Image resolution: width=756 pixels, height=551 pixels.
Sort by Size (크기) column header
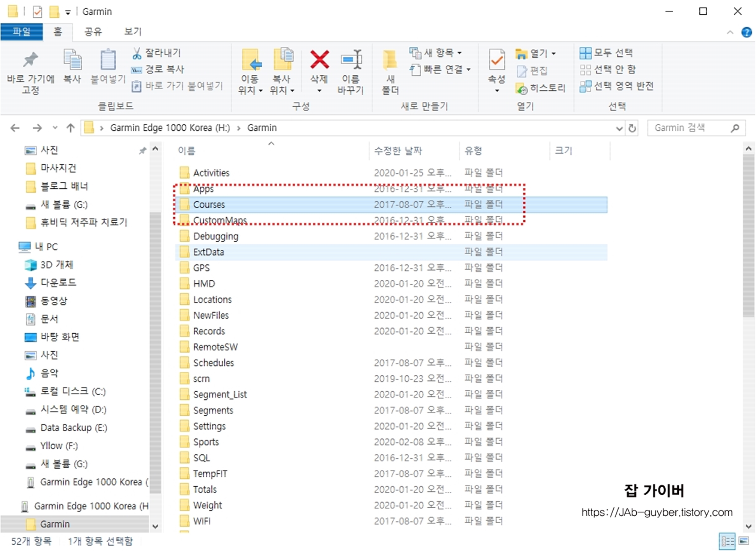coord(579,151)
